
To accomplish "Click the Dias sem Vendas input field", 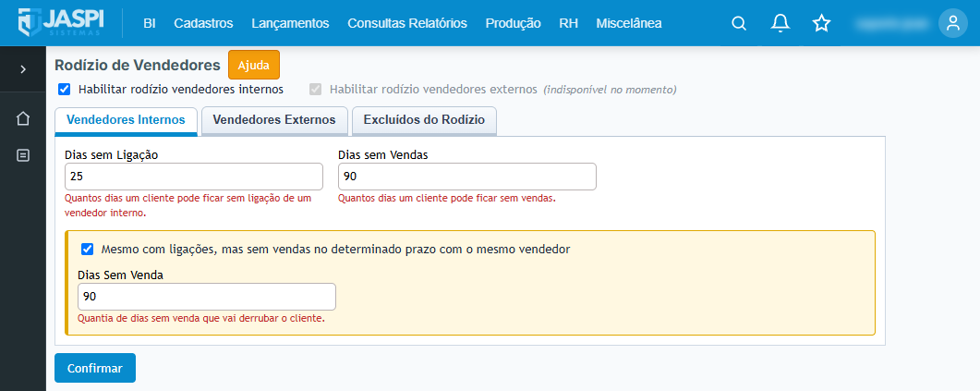I will point(466,177).
